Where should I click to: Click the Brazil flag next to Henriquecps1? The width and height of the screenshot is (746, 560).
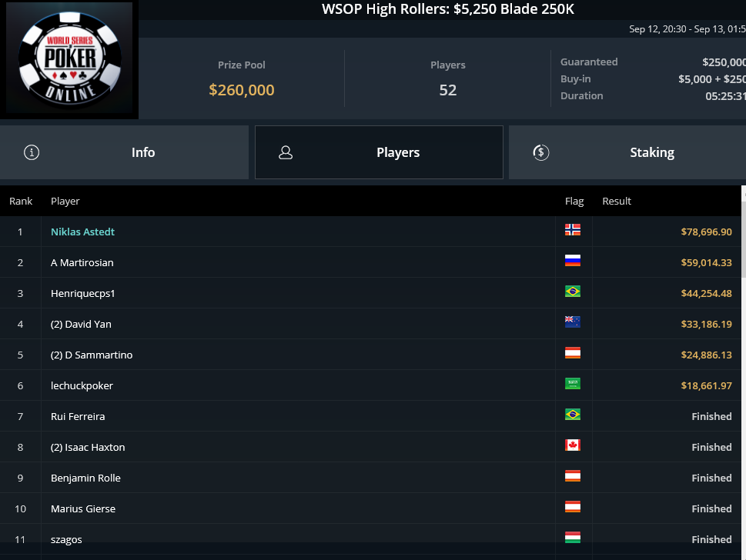[x=572, y=292]
